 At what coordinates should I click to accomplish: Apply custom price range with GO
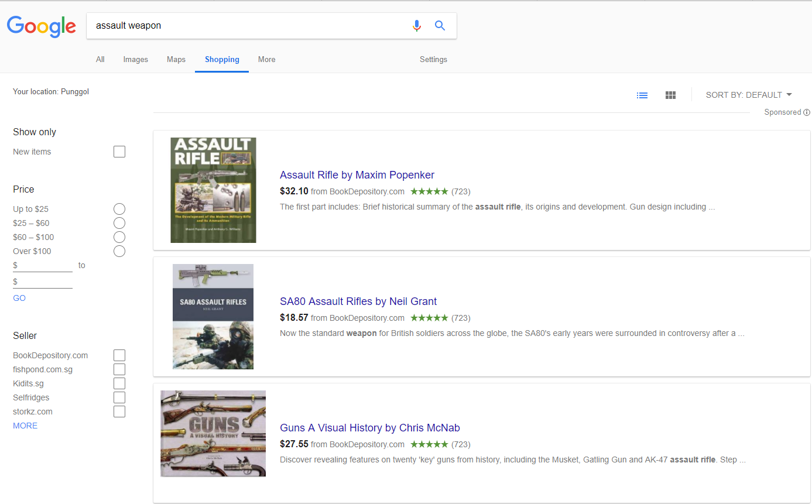point(19,298)
